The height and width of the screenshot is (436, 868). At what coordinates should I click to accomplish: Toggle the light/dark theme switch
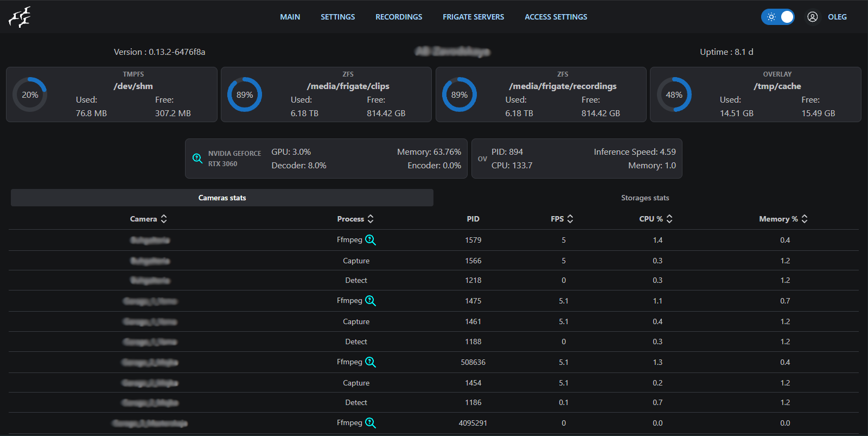coord(778,17)
